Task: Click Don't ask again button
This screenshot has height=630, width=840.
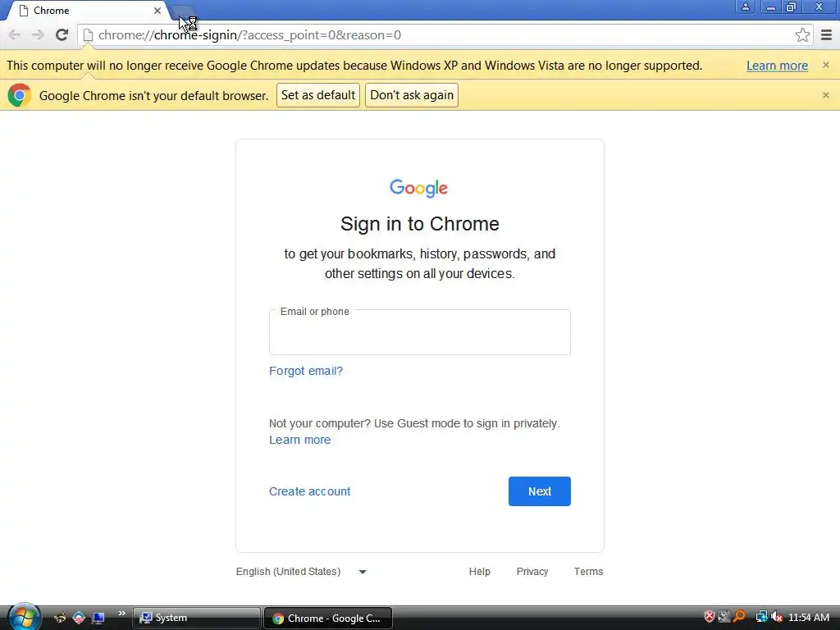Action: click(x=412, y=95)
